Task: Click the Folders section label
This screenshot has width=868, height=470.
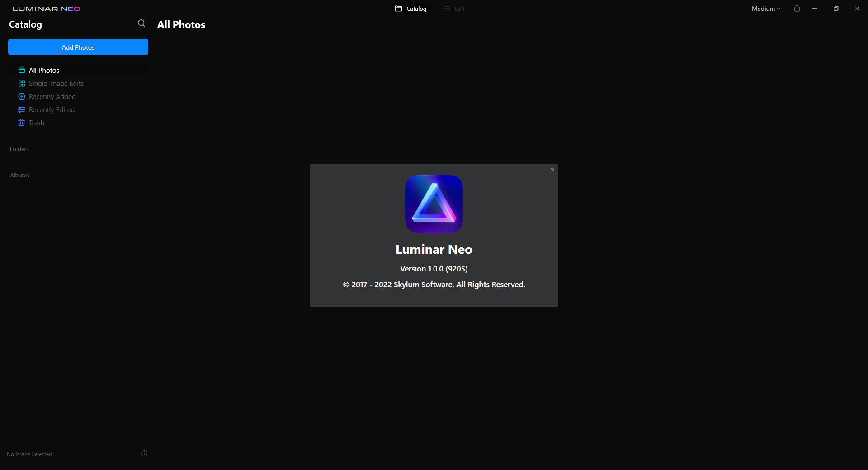Action: [x=19, y=149]
